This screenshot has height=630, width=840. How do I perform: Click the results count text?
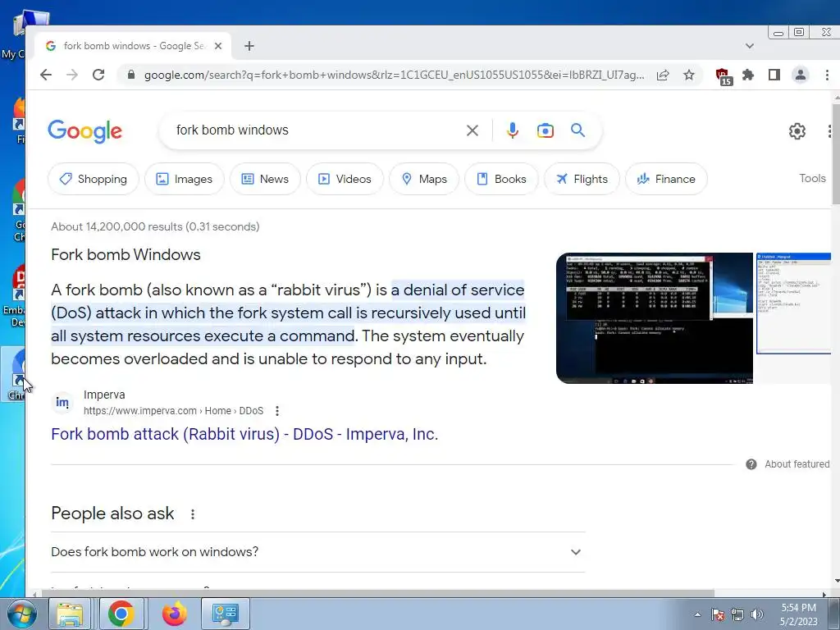155,226
